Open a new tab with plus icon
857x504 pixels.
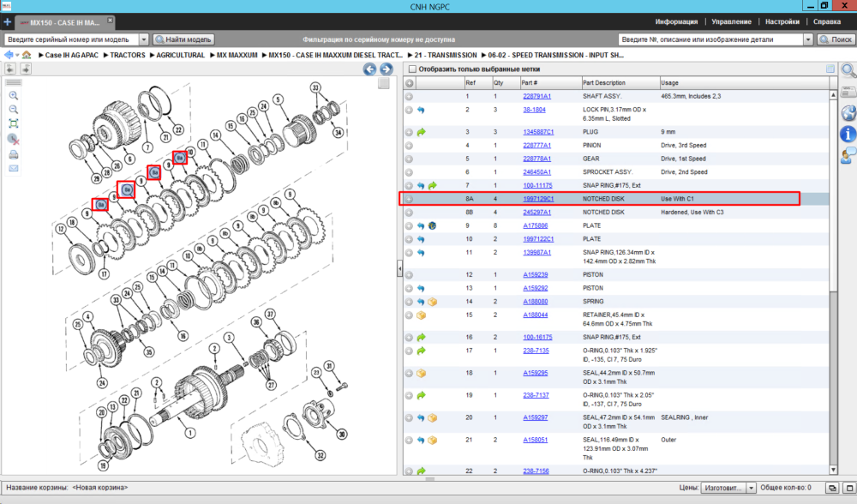click(x=7, y=22)
